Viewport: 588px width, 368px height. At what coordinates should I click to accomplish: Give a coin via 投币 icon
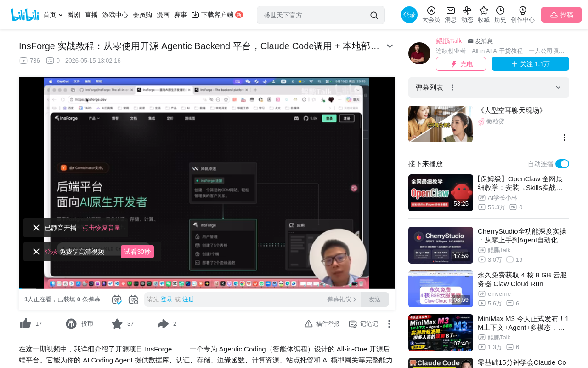pos(71,324)
